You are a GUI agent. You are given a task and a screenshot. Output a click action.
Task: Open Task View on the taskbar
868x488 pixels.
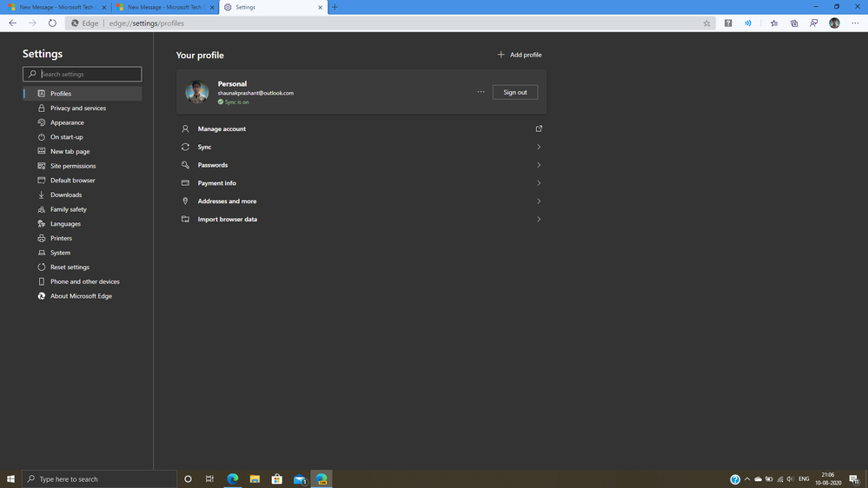pyautogui.click(x=209, y=479)
